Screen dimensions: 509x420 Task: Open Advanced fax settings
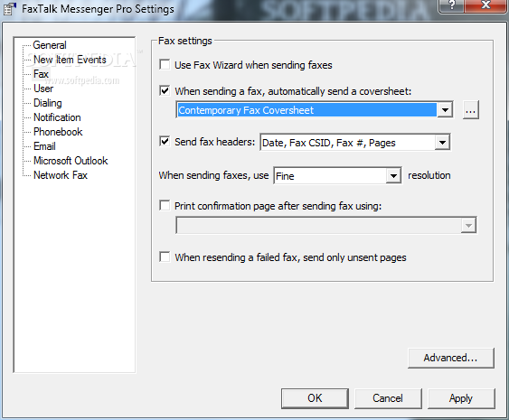[x=451, y=358]
